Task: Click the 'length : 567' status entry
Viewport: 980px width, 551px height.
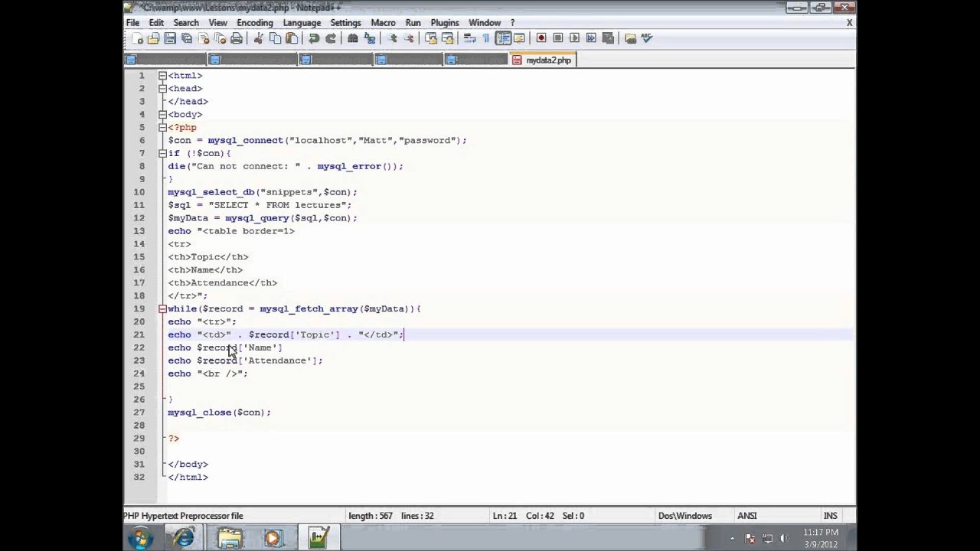Action: (x=371, y=516)
